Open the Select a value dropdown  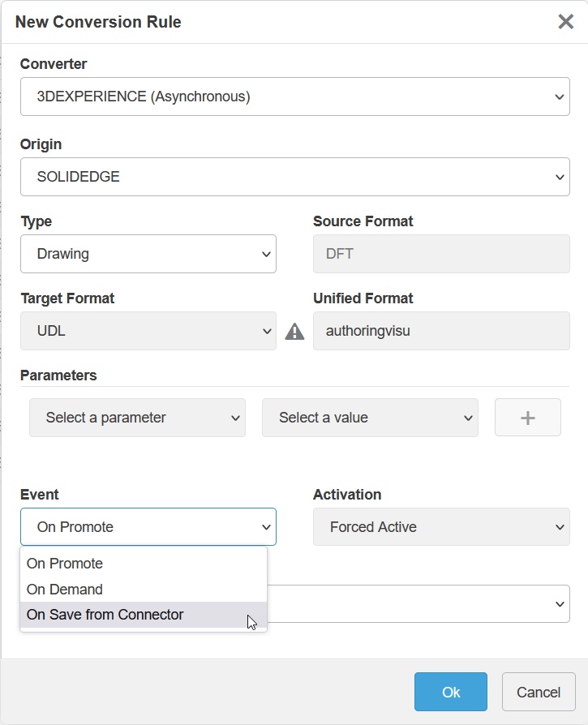(371, 418)
